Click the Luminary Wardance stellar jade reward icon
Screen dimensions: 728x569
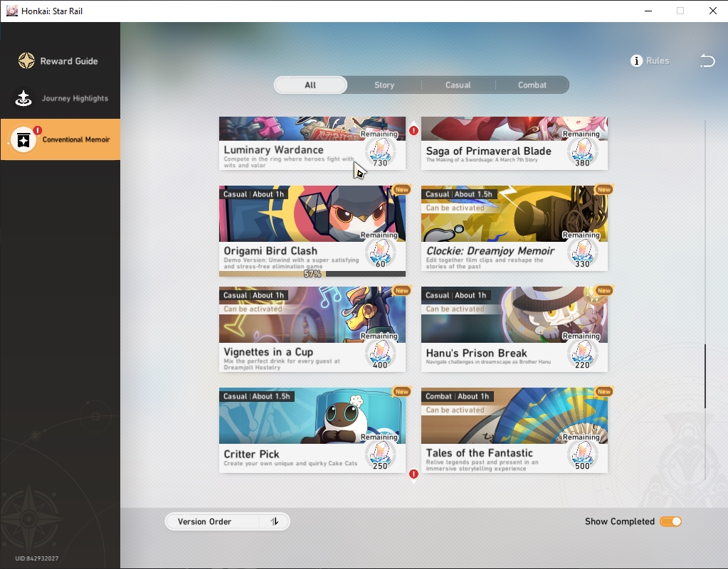(380, 151)
